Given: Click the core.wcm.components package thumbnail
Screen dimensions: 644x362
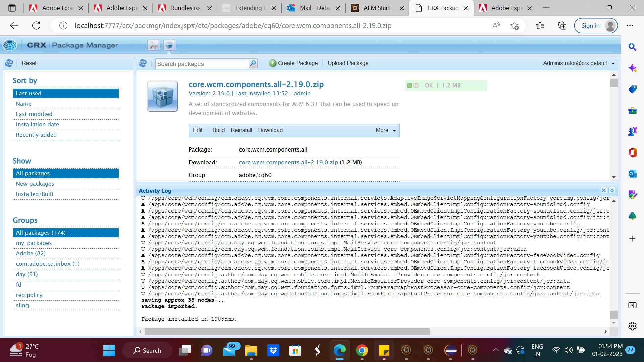Looking at the screenshot, I should click(x=162, y=96).
